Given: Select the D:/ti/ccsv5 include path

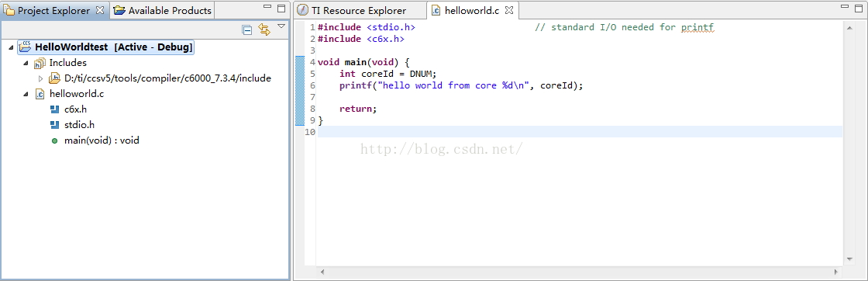Looking at the screenshot, I should (167, 78).
